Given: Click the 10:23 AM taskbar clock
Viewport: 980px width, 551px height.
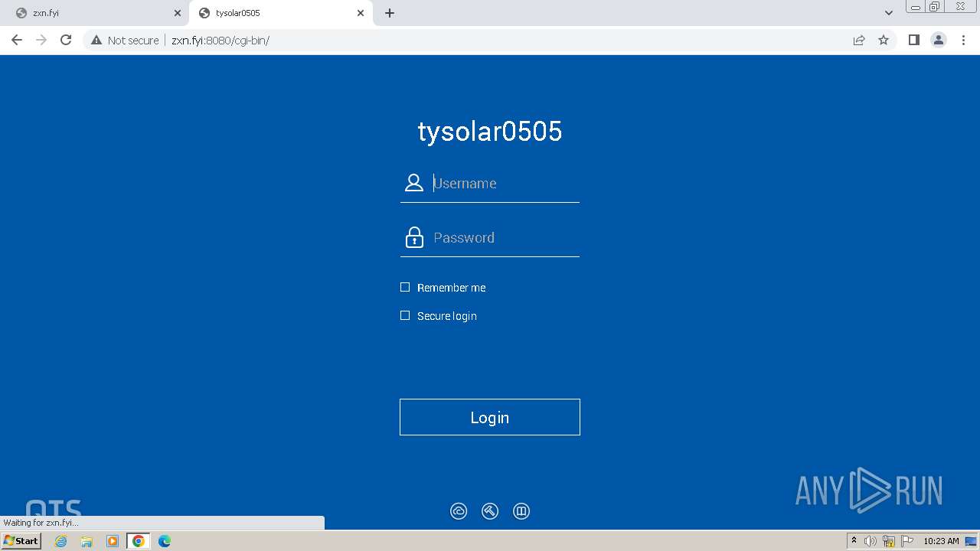Looking at the screenshot, I should click(x=941, y=541).
